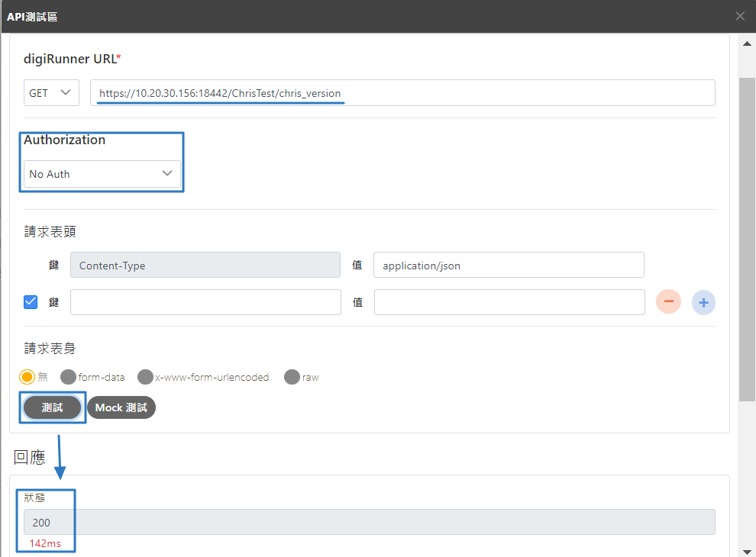
Task: Click the digiRunner URL input field
Action: [x=402, y=92]
